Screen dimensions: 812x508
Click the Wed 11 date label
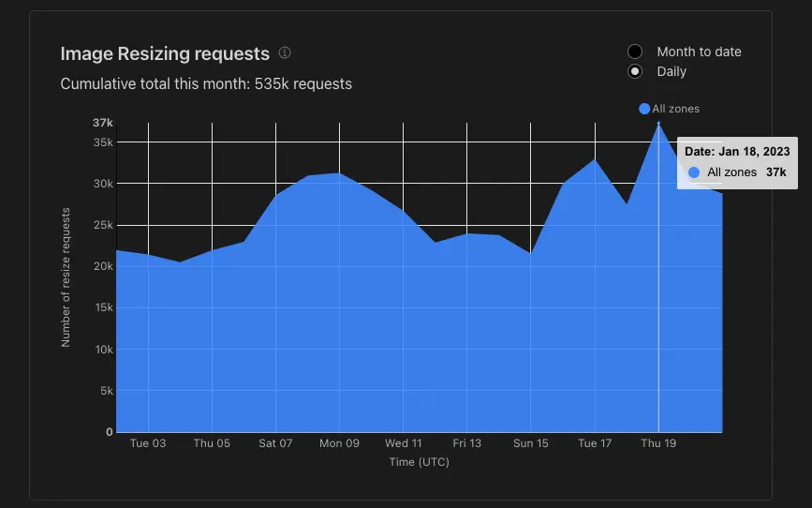click(x=404, y=443)
